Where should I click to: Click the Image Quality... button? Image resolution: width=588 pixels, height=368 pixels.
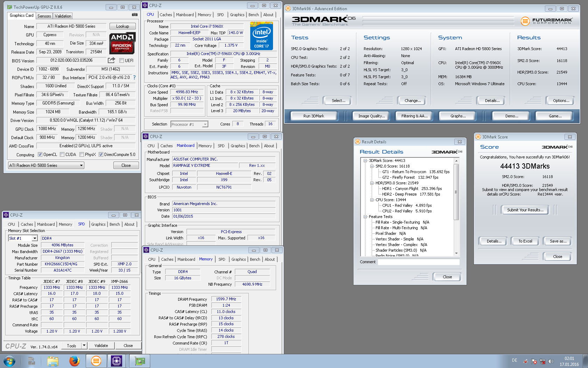371,116
